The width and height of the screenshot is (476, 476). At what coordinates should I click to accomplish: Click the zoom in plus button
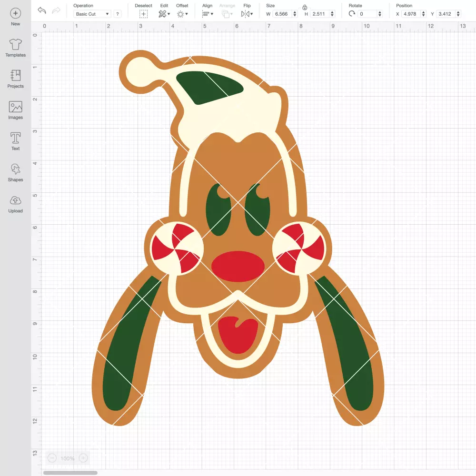click(83, 458)
